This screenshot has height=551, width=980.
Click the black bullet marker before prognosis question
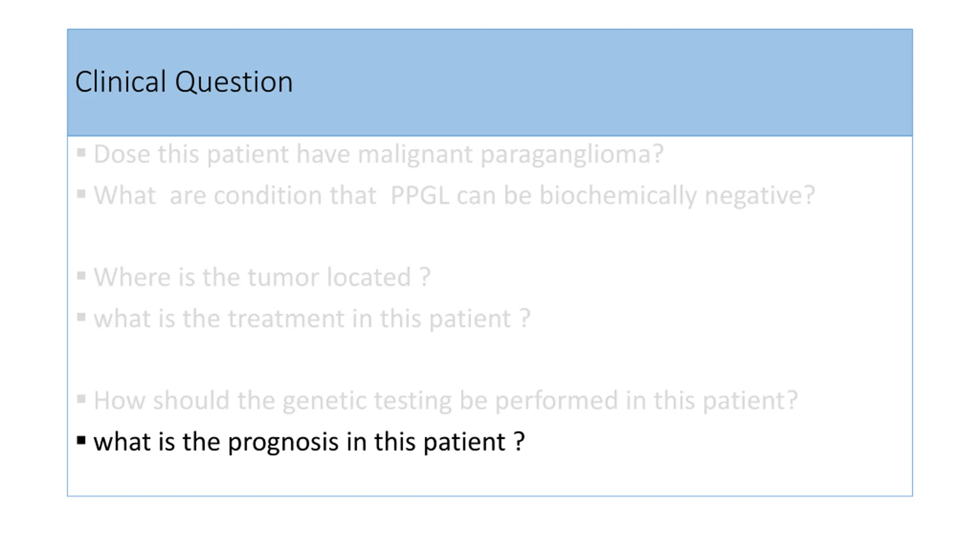(81, 440)
